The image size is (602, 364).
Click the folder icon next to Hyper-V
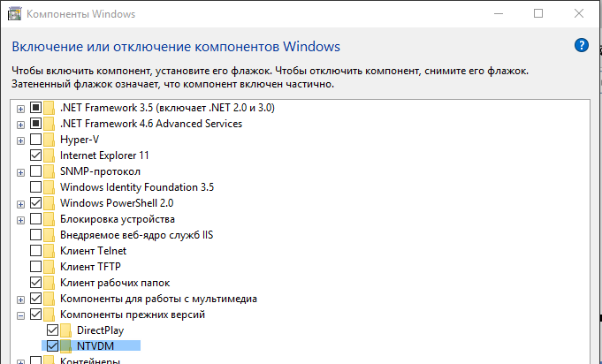click(50, 140)
